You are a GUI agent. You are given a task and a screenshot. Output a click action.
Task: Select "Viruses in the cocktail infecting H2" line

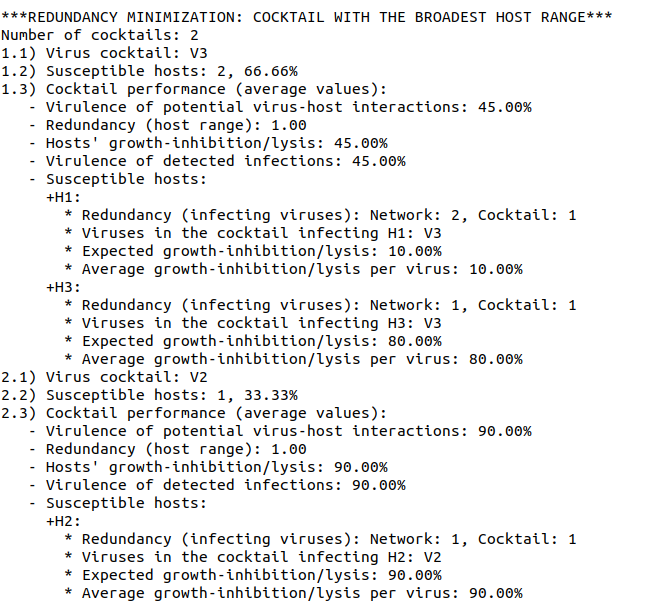click(x=261, y=557)
